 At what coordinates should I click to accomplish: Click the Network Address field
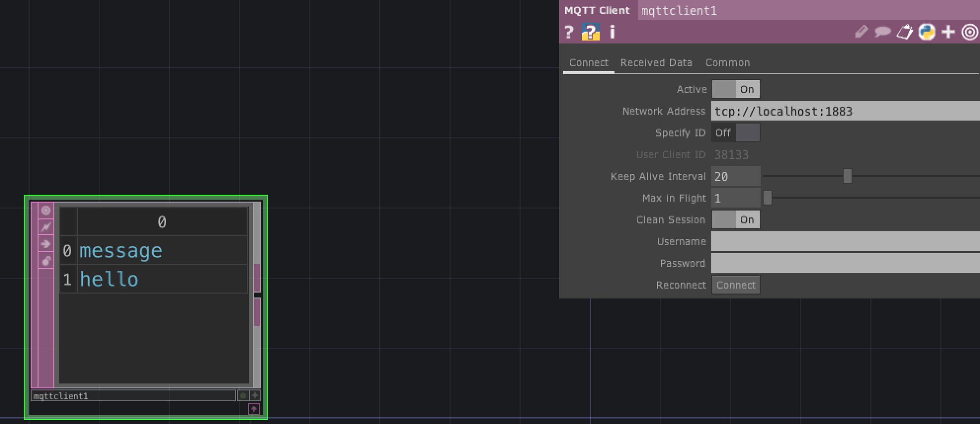click(846, 111)
